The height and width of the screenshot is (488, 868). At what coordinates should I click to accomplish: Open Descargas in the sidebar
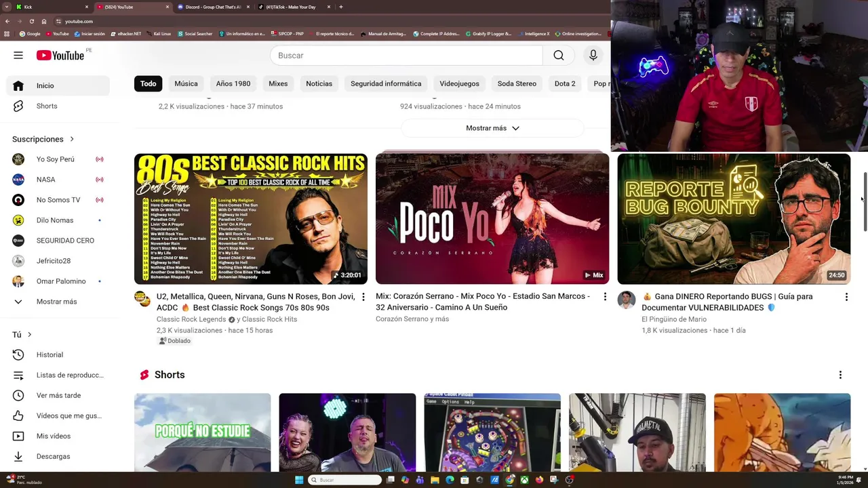58,456
